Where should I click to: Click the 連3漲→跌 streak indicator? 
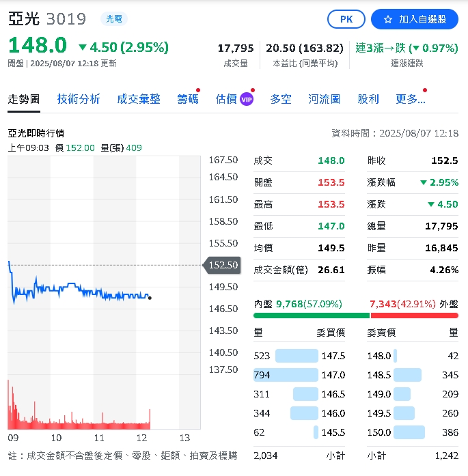407,48
